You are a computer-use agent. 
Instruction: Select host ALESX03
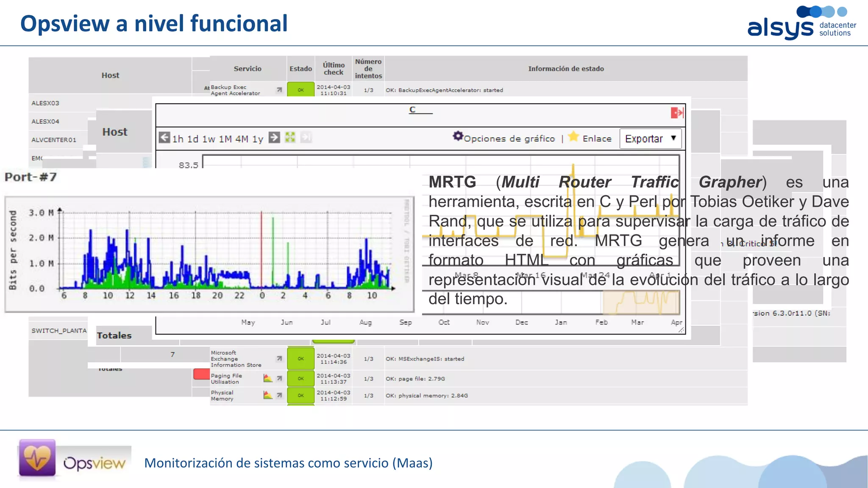[x=45, y=103]
